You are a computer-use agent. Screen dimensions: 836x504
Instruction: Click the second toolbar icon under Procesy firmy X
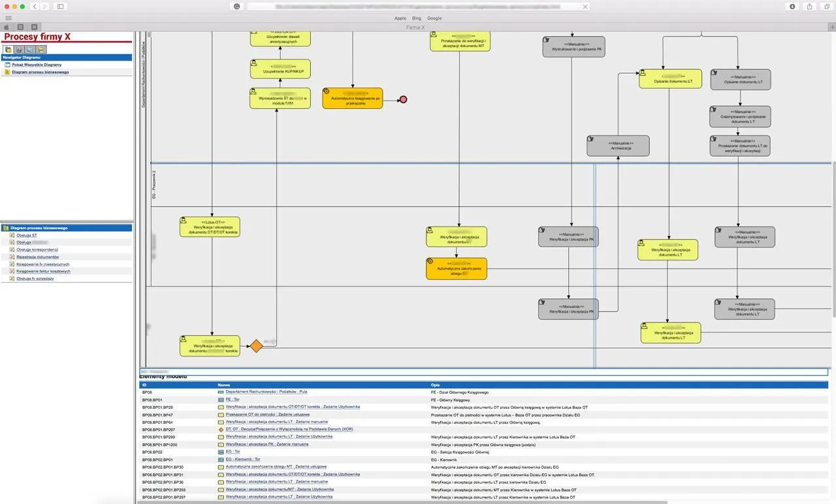19,50
